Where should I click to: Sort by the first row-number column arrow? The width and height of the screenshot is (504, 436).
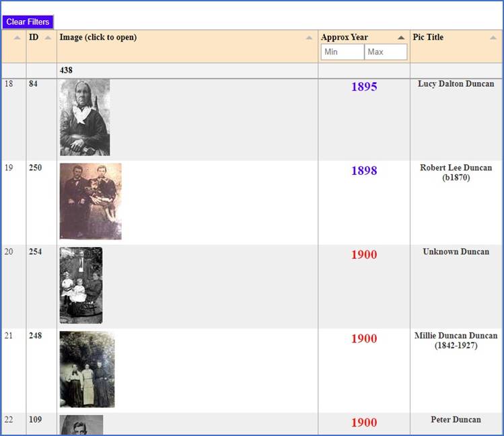(x=17, y=38)
